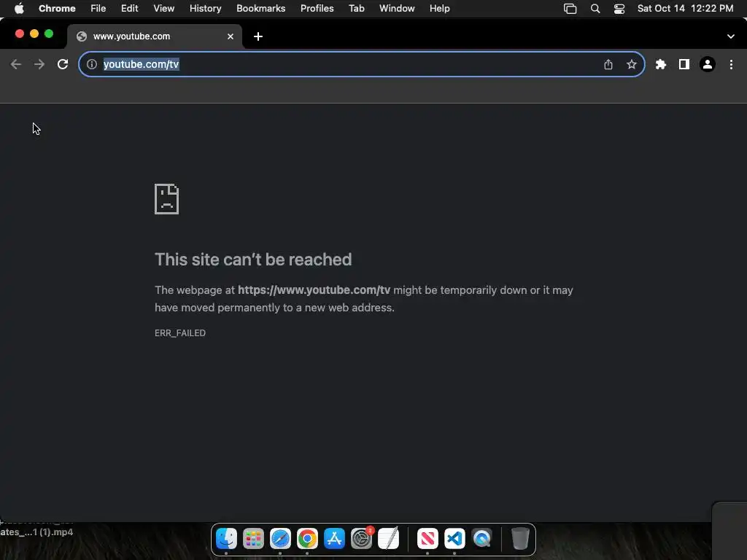Image resolution: width=747 pixels, height=560 pixels.
Task: Open the History menu
Action: (205, 9)
